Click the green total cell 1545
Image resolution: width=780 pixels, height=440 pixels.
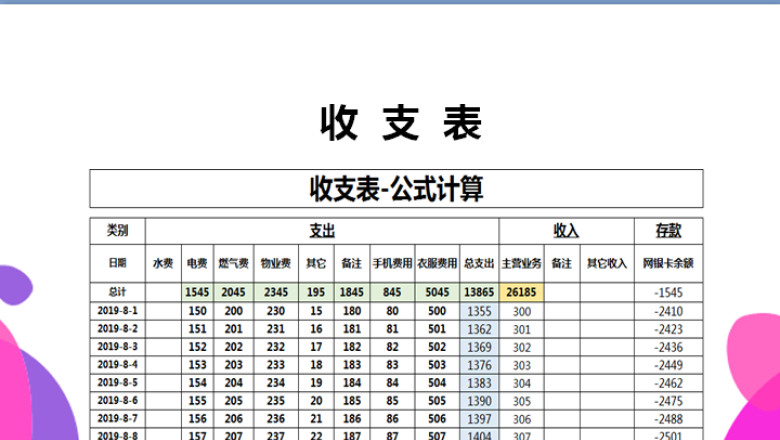tap(197, 292)
